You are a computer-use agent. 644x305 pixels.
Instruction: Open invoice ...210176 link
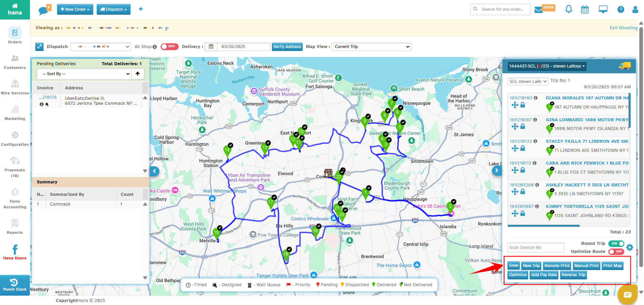[48, 97]
